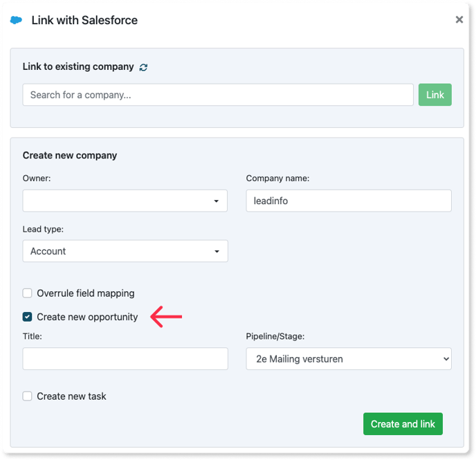This screenshot has width=476, height=460.
Task: Edit the Company name field
Action: click(x=349, y=201)
